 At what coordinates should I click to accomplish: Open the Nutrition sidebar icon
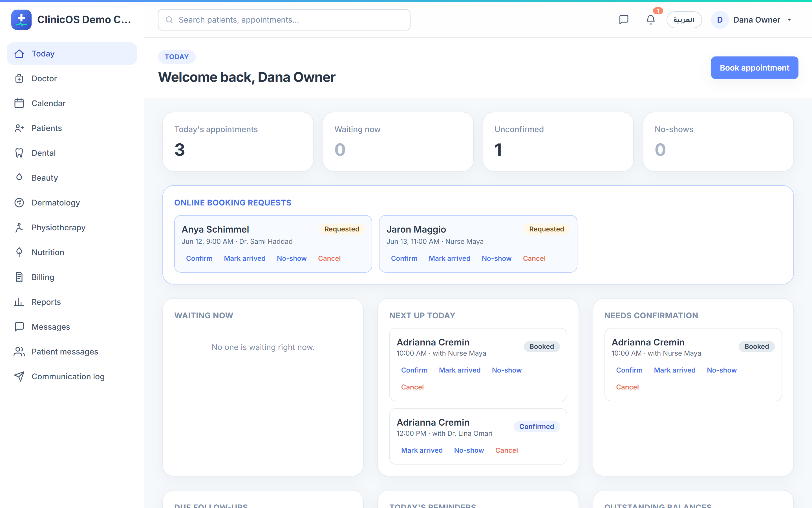(x=19, y=252)
